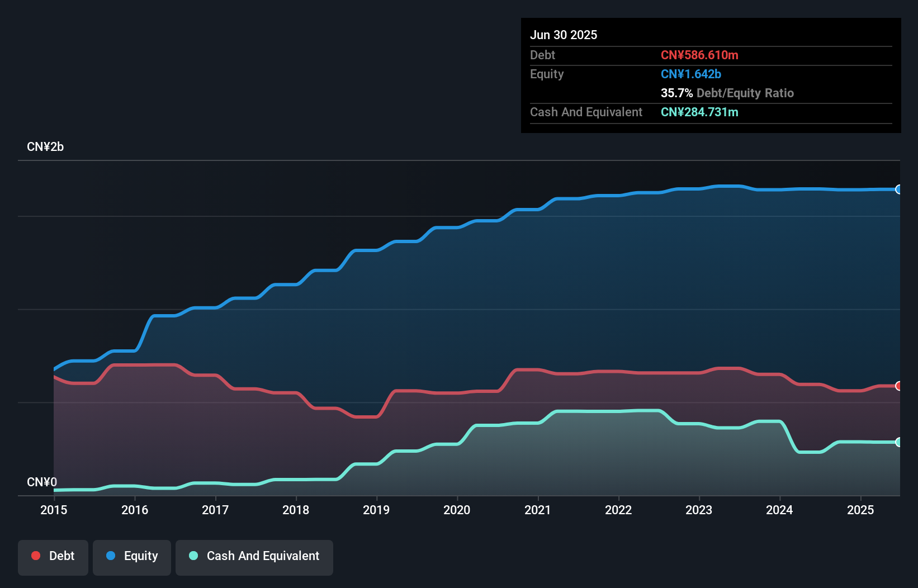This screenshot has height=588, width=918.
Task: Toggle the Equity series visibility
Action: (131, 556)
